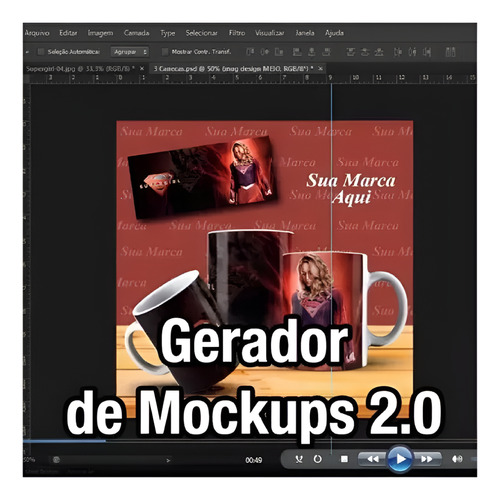The height and width of the screenshot is (500, 500).
Task: Toggle shuffle in the media player
Action: (x=299, y=459)
